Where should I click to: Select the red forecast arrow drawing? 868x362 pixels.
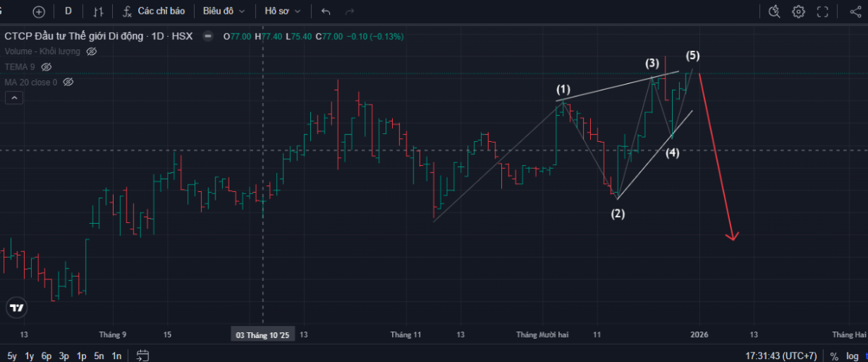[717, 156]
